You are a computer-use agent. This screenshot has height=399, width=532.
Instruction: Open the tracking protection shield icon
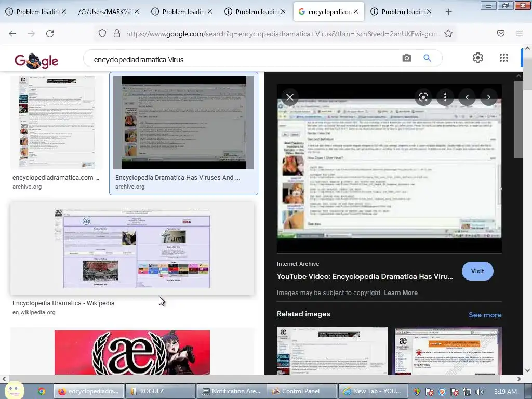tap(102, 34)
